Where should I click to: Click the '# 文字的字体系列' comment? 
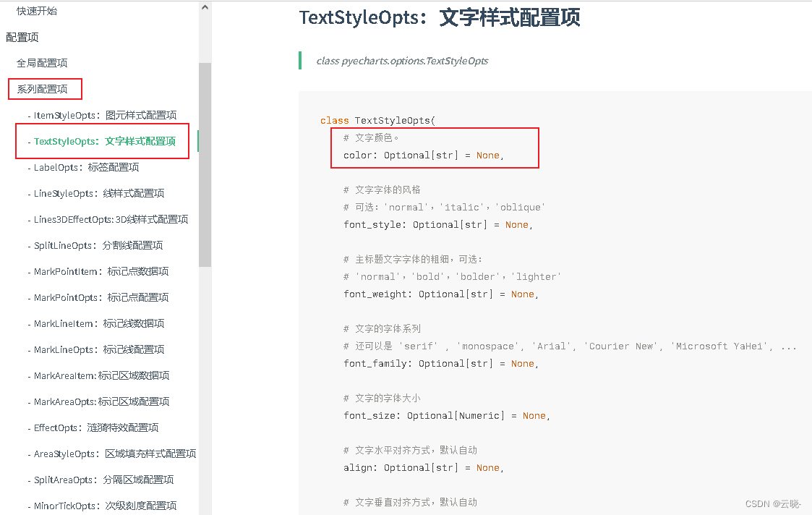(382, 328)
